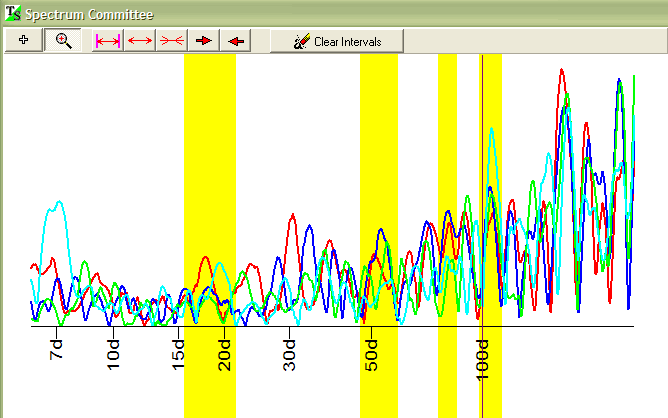Viewport: 668px width, 418px height.
Task: Click the TS application icon in the title bar
Action: pyautogui.click(x=13, y=13)
